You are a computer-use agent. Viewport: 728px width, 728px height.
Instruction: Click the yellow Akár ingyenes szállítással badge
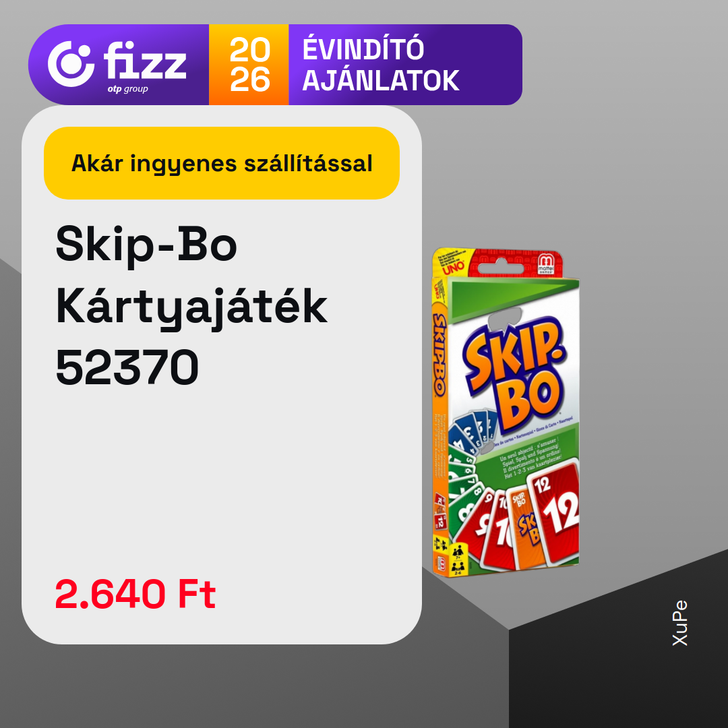point(222,163)
